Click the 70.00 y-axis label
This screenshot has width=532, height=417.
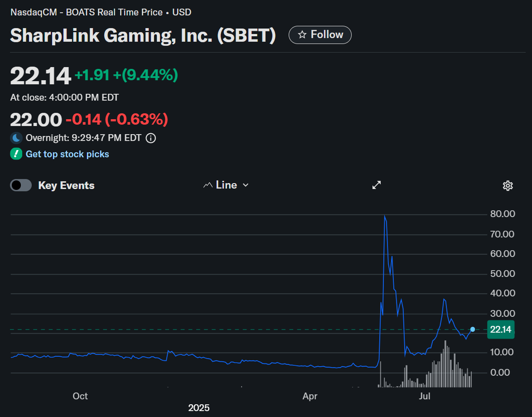tap(502, 234)
